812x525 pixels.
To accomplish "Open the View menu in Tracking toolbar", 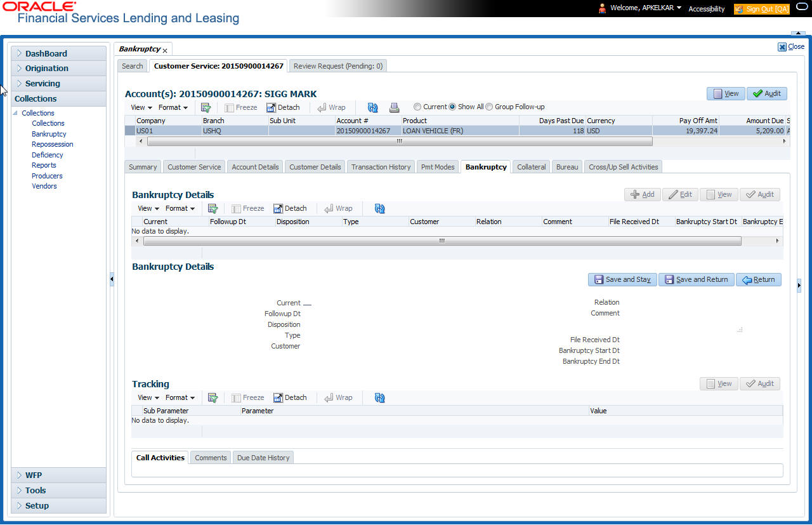I will tap(148, 397).
